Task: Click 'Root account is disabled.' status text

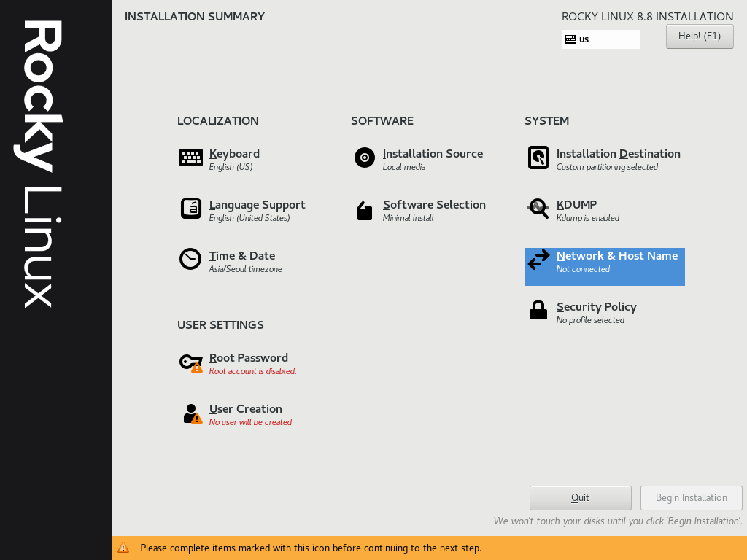Action: pyautogui.click(x=252, y=371)
